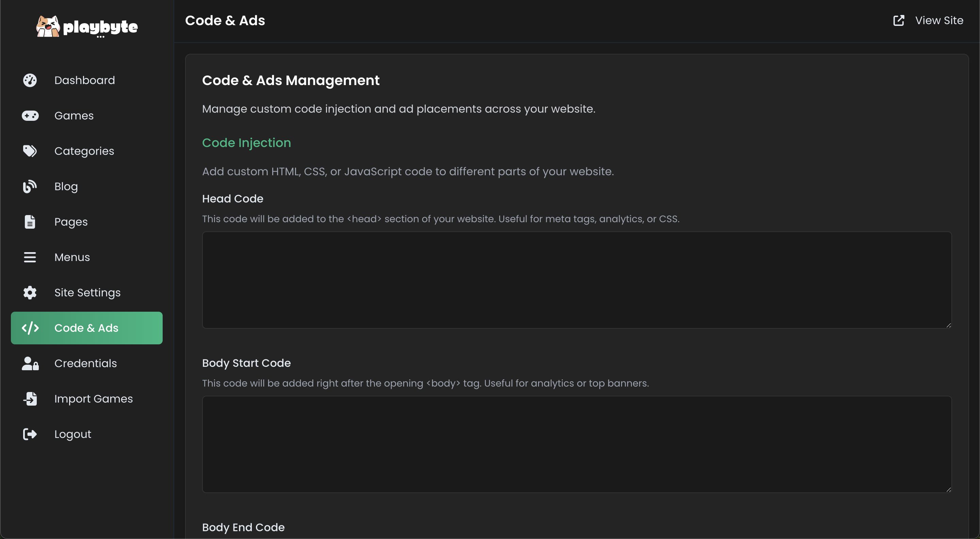Click the Menus hamburger icon

click(x=30, y=257)
